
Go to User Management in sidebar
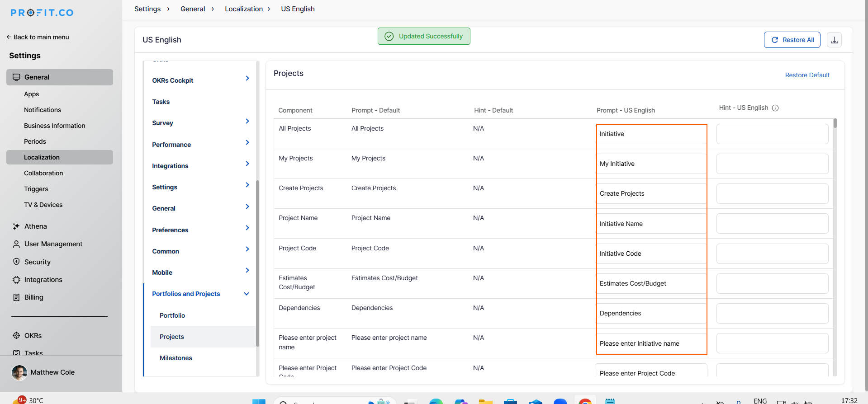53,244
